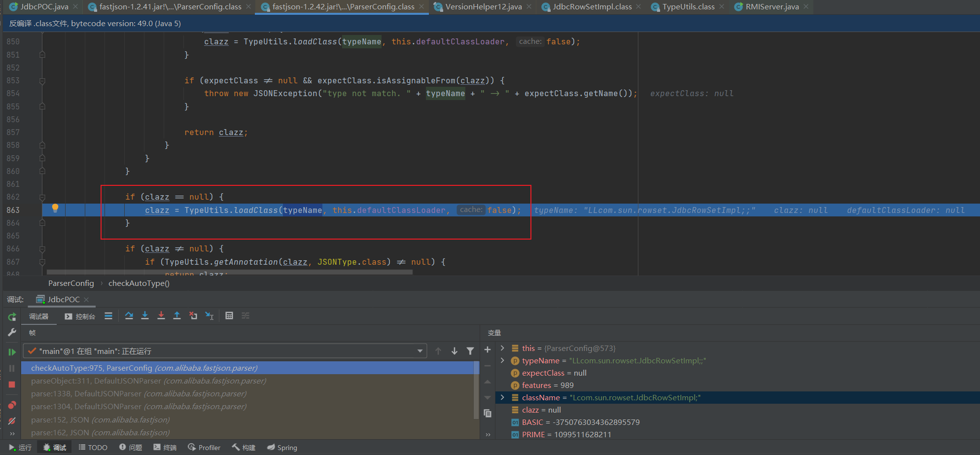Switch to the TypeUtils.class editor tab
980x455 pixels.
[688, 7]
